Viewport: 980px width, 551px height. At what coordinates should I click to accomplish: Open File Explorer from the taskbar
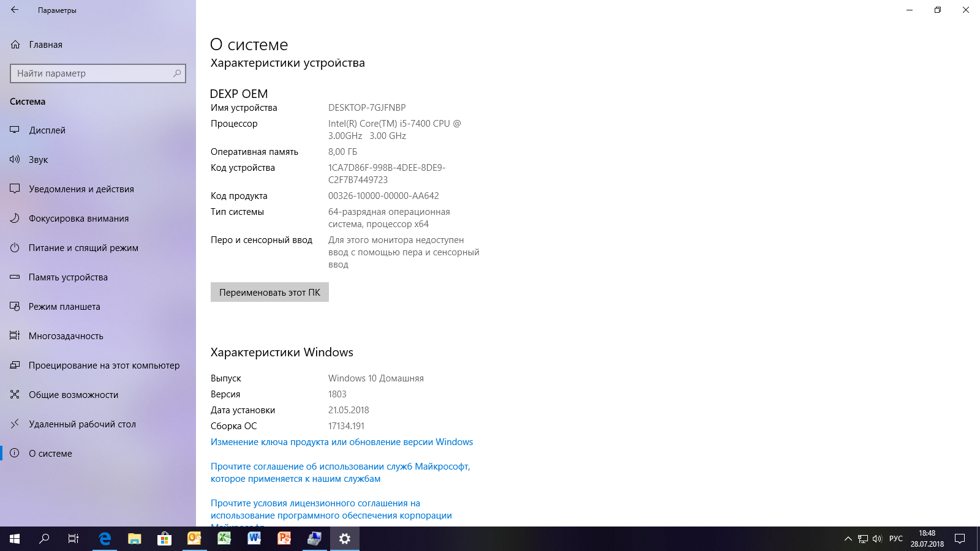pos(135,539)
